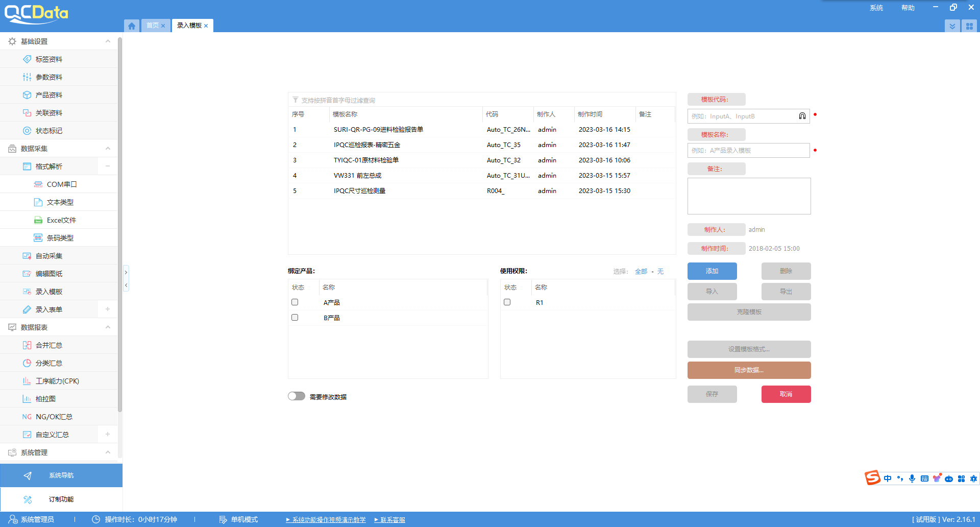Click the 模板名称 input field
Image resolution: width=980 pixels, height=527 pixels.
pos(748,151)
